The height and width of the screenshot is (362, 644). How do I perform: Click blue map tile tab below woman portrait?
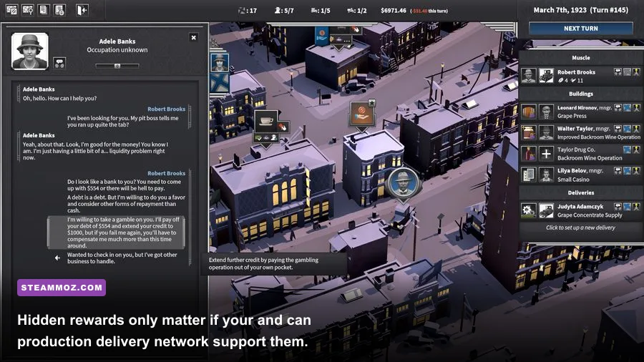(x=220, y=82)
